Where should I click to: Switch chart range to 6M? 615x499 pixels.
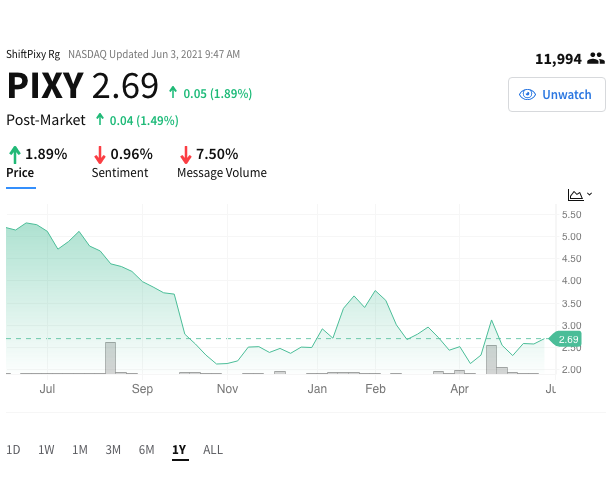pyautogui.click(x=146, y=450)
